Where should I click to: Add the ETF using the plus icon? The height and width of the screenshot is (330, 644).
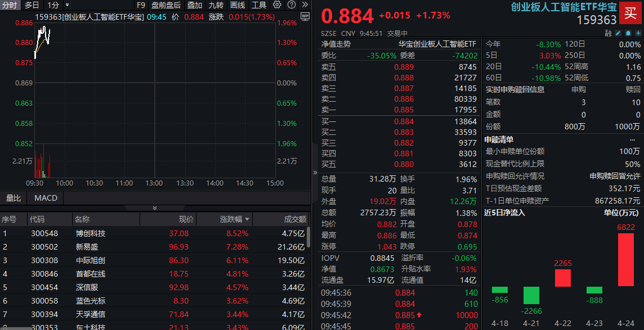638,33
